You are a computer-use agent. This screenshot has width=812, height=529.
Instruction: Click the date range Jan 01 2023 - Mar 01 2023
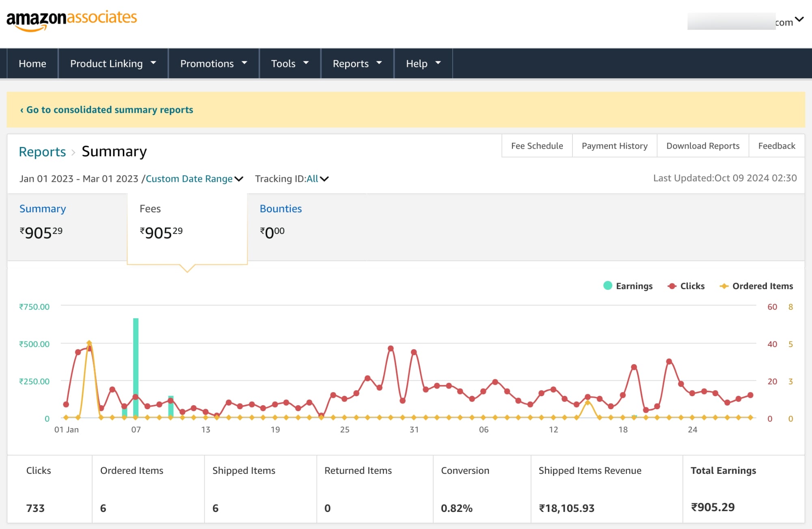(79, 179)
